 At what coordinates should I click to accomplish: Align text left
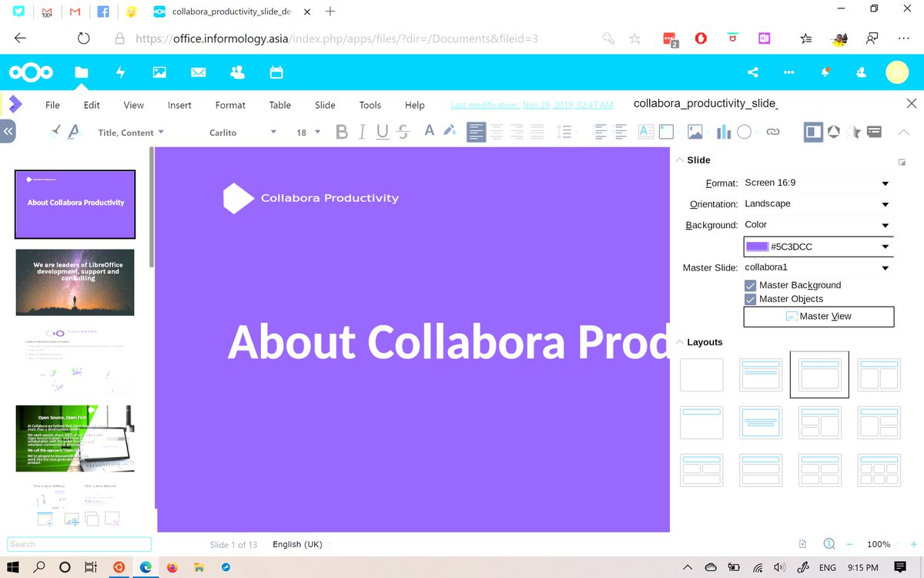pyautogui.click(x=477, y=132)
